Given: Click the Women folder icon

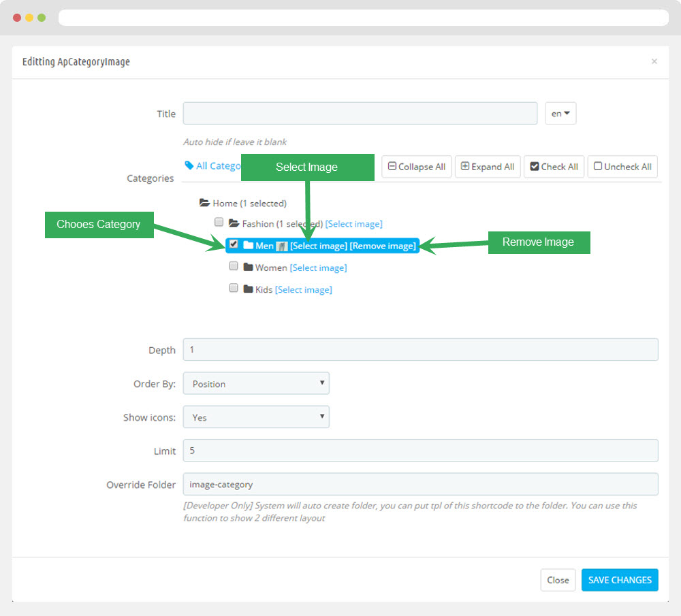Looking at the screenshot, I should tap(248, 268).
